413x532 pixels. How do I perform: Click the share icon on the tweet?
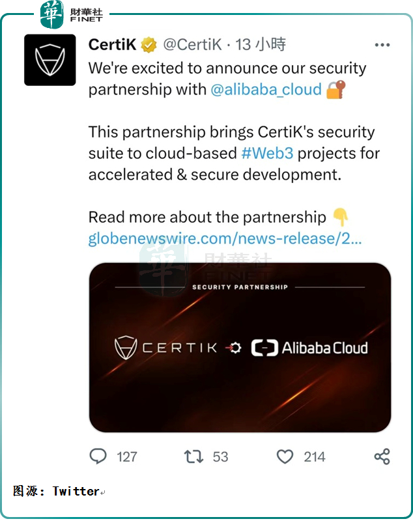click(x=381, y=457)
